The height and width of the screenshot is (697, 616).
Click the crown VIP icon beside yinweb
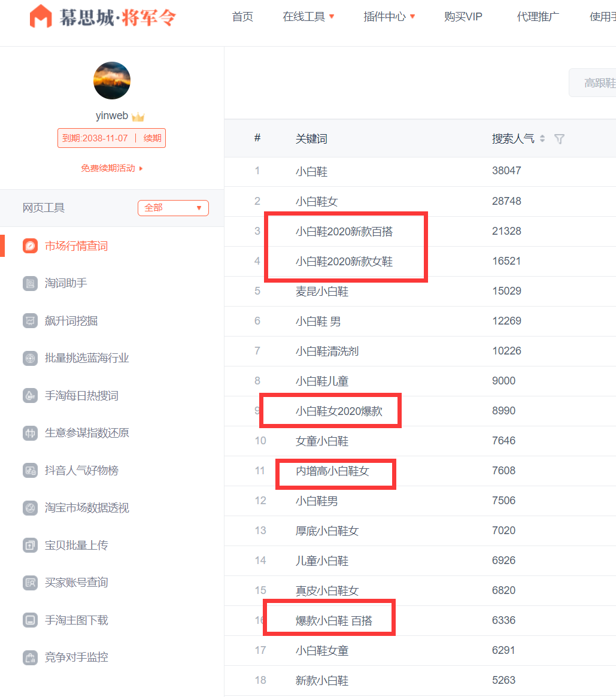coord(138,117)
